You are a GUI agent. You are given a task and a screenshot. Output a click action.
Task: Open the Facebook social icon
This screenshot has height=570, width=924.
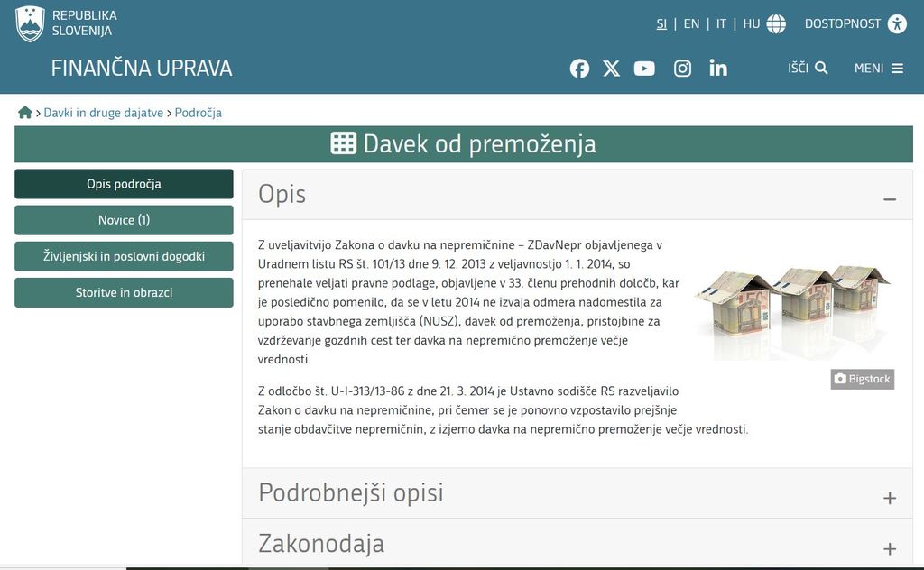tap(579, 69)
